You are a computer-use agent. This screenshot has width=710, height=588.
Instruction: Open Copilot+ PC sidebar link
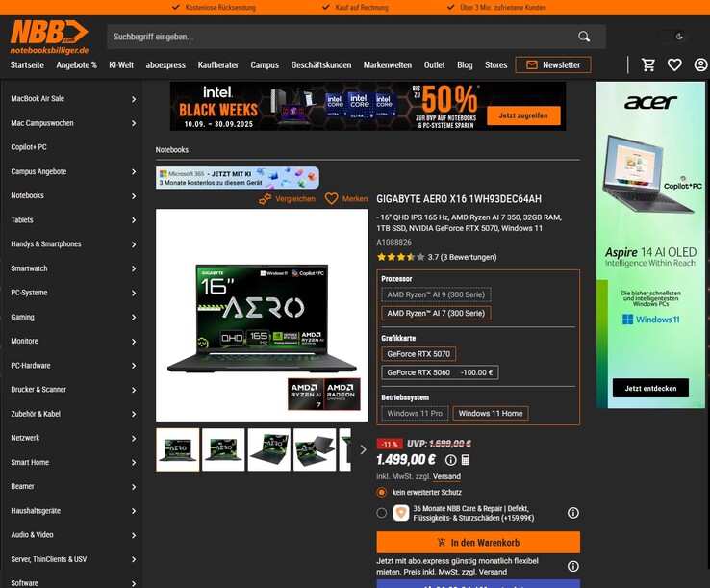click(29, 147)
